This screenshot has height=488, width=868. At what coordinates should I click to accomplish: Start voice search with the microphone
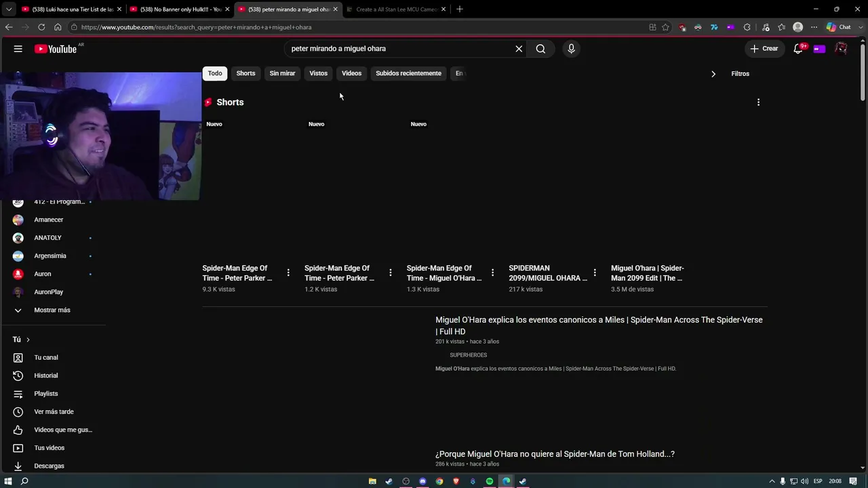(571, 49)
